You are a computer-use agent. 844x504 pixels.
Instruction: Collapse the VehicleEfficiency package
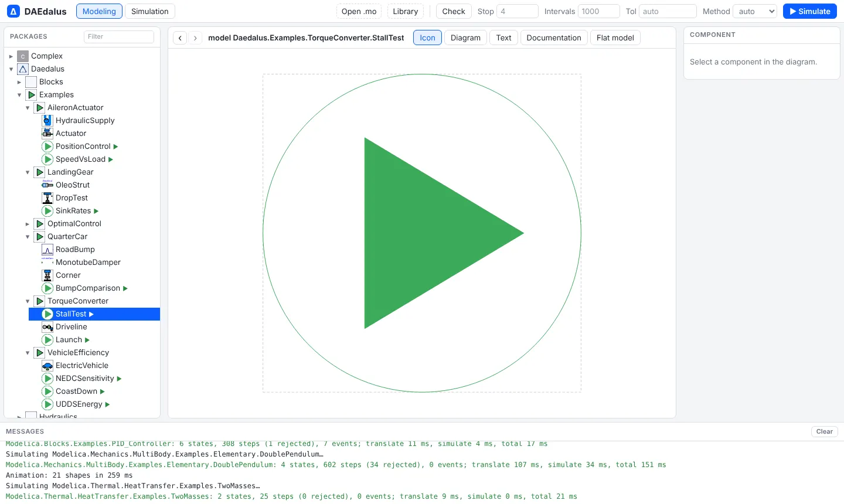coord(28,353)
